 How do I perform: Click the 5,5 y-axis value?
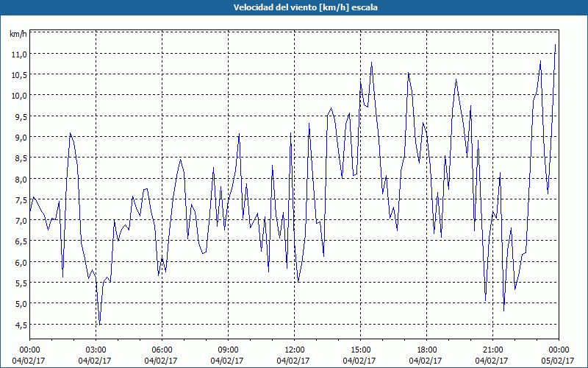pyautogui.click(x=21, y=283)
